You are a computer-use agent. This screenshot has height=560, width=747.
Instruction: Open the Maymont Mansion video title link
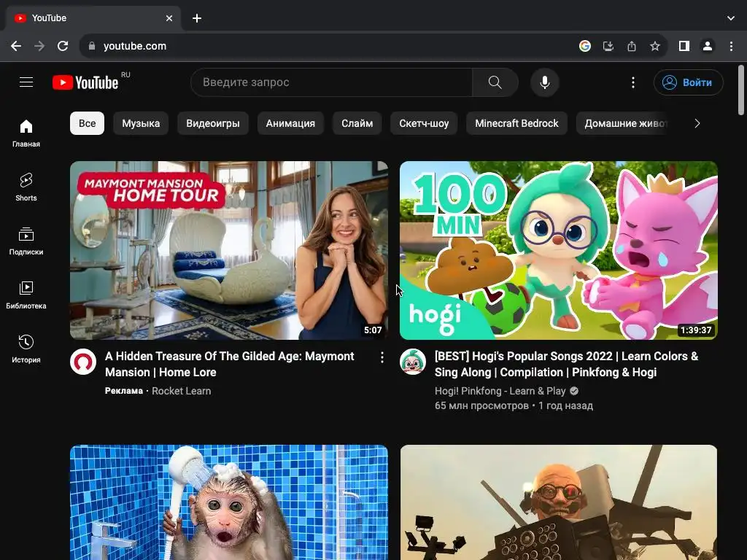[x=230, y=365]
